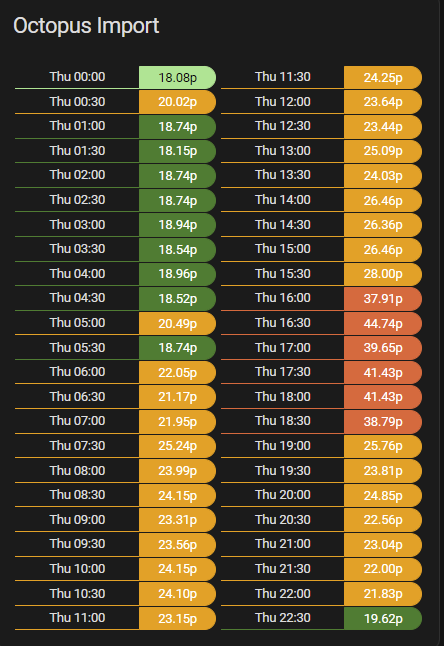The width and height of the screenshot is (444, 646).
Task: Click the Octopus Import card title
Action: click(x=86, y=26)
